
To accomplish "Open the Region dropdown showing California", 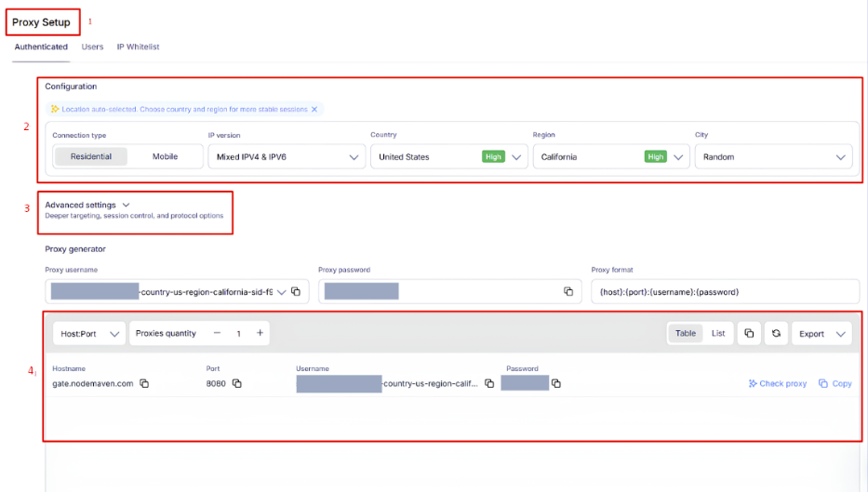I will 611,156.
